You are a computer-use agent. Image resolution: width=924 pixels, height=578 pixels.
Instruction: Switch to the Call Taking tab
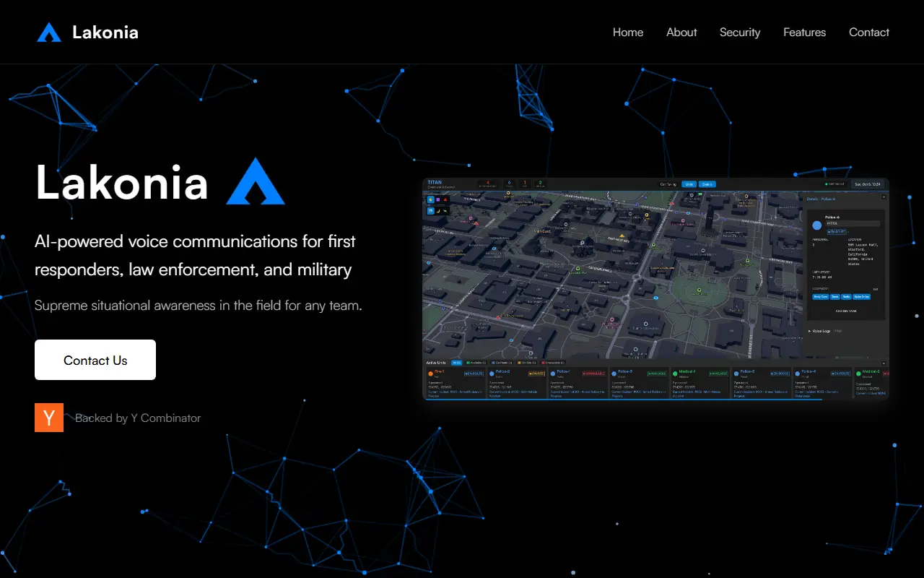[x=668, y=184]
